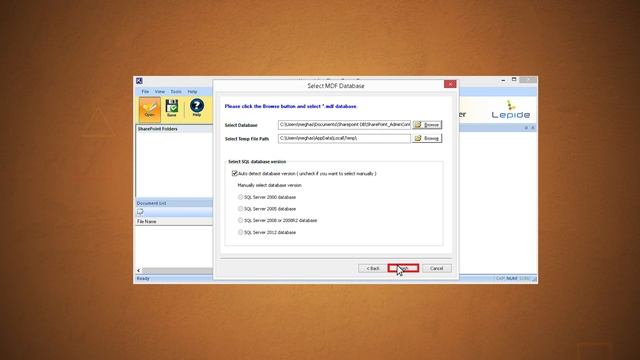Open the View menu
Image resolution: width=640 pixels, height=360 pixels.
click(x=160, y=92)
